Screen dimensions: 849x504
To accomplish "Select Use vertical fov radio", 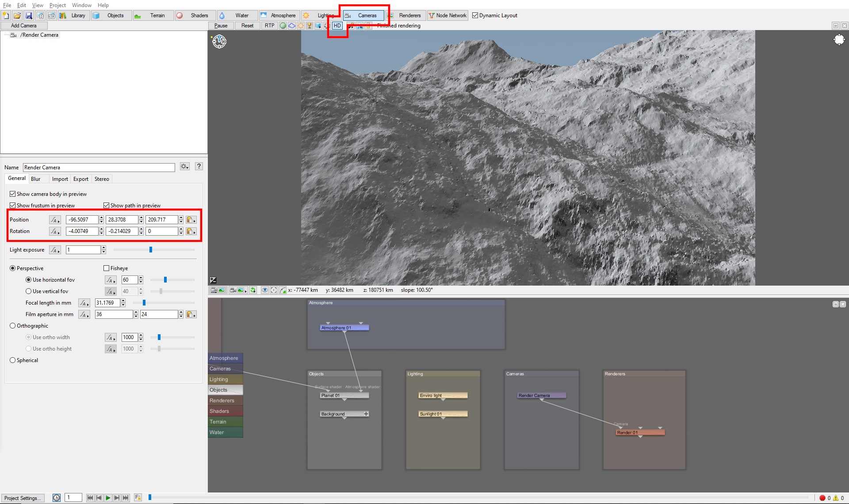I will (47, 291).
